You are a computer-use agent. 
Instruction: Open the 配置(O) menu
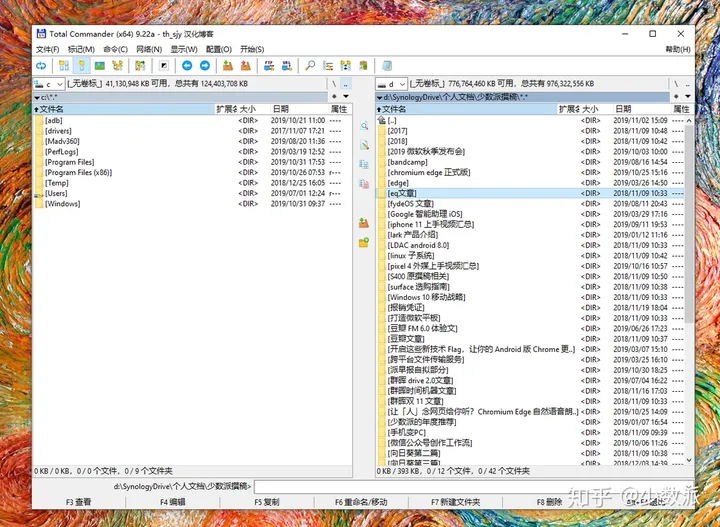219,49
